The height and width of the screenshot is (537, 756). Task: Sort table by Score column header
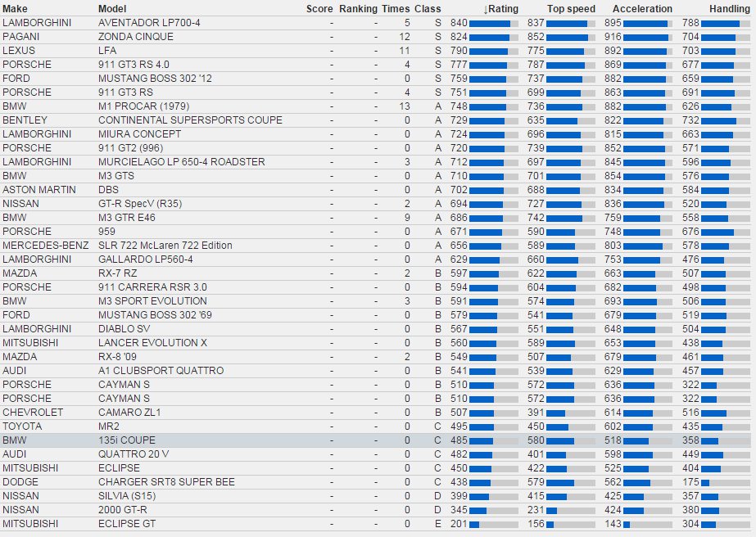point(319,9)
